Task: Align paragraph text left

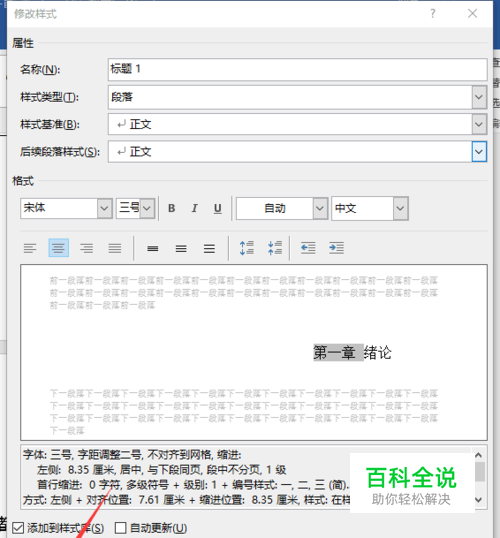Action: [x=30, y=248]
